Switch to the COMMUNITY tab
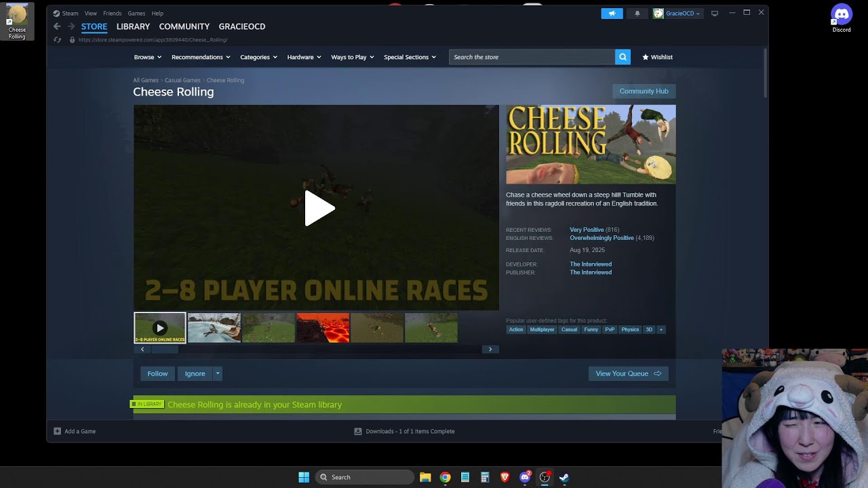Screen dimensions: 868x488 [184, 26]
